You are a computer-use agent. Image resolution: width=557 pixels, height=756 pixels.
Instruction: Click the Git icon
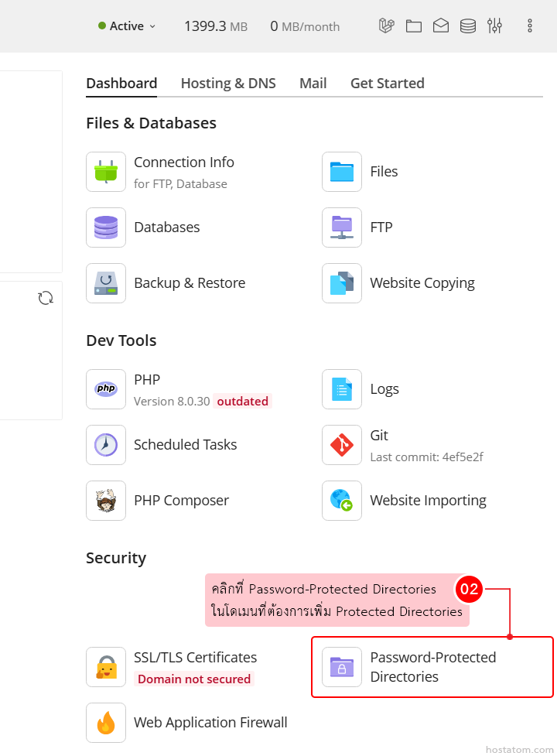(342, 445)
